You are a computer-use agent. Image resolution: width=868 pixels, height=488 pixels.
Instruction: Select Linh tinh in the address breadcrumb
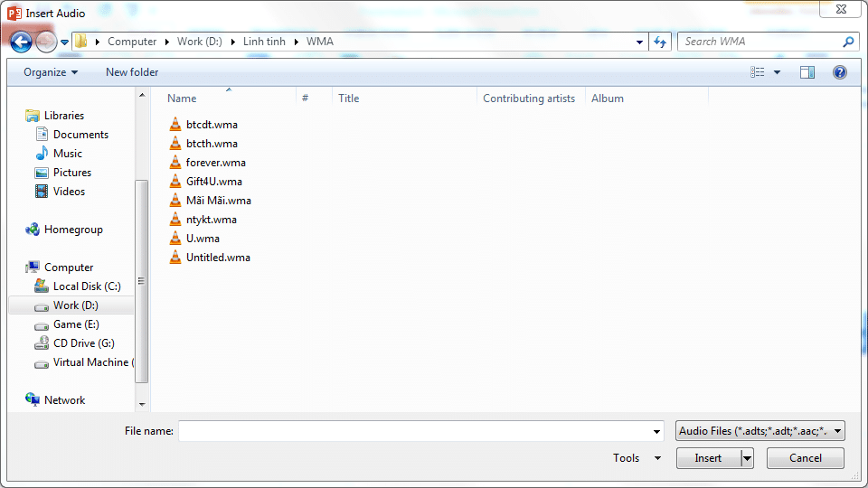click(264, 42)
